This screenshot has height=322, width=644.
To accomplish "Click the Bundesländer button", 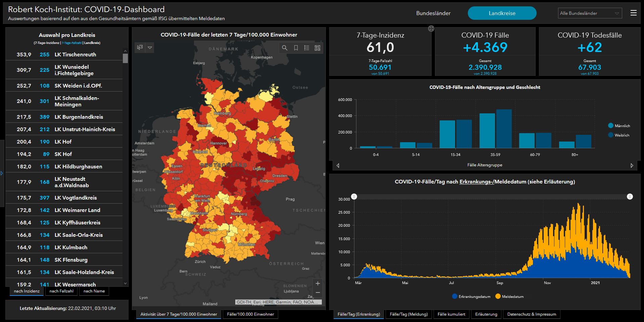I will [433, 13].
